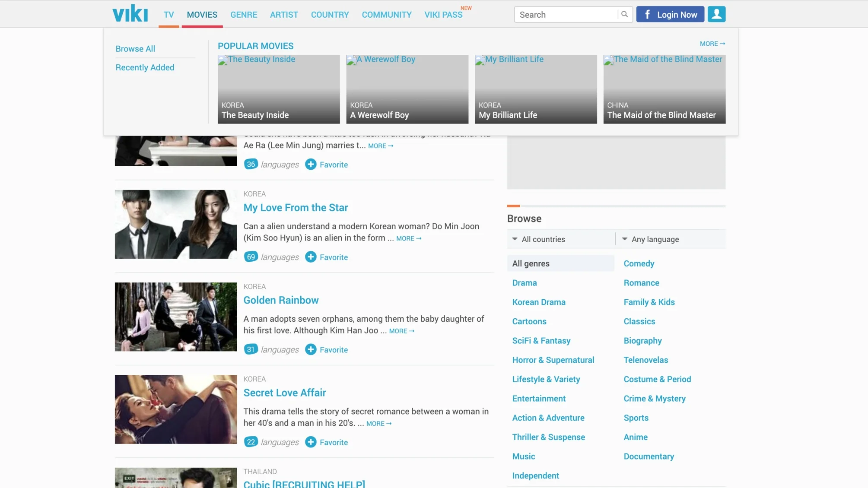Open the Movies menu
Viewport: 868px width, 488px height.
pyautogui.click(x=202, y=15)
